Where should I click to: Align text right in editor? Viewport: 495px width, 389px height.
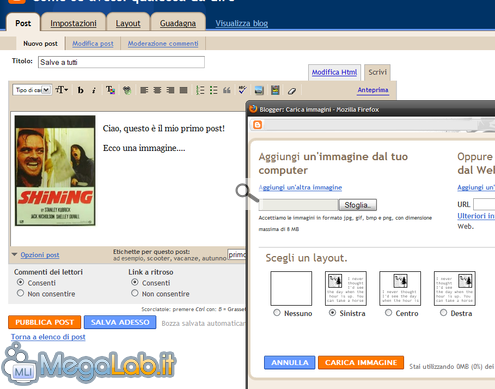coord(170,90)
